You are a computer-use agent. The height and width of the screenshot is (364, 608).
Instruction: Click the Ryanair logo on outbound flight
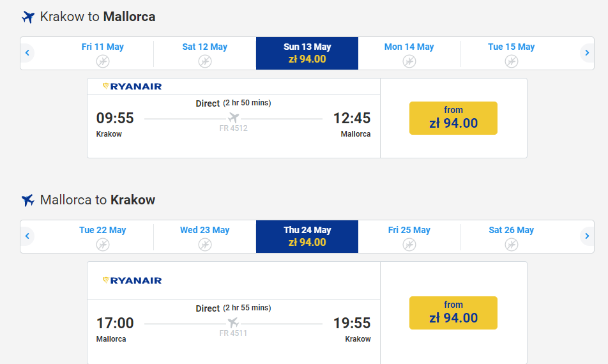coord(132,86)
